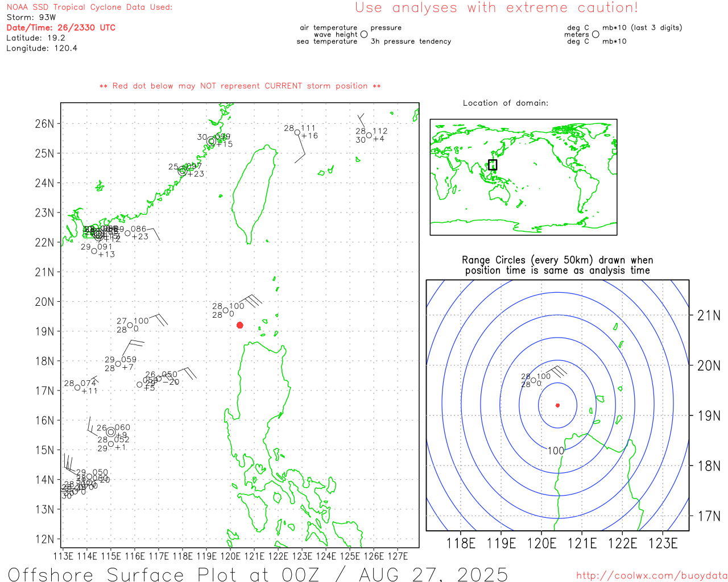
Task: Click the red storm position dot on main map
Action: (240, 325)
